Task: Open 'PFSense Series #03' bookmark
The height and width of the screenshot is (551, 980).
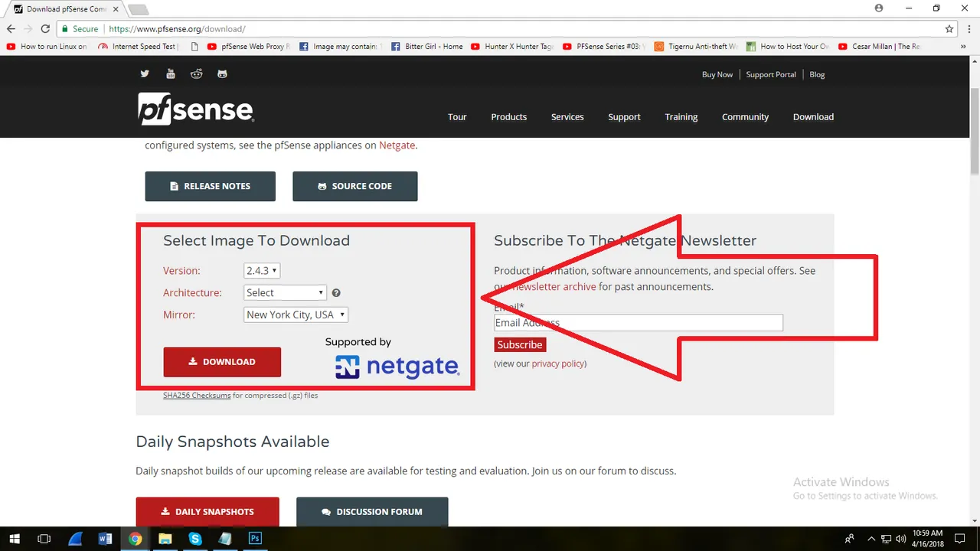Action: (x=605, y=46)
